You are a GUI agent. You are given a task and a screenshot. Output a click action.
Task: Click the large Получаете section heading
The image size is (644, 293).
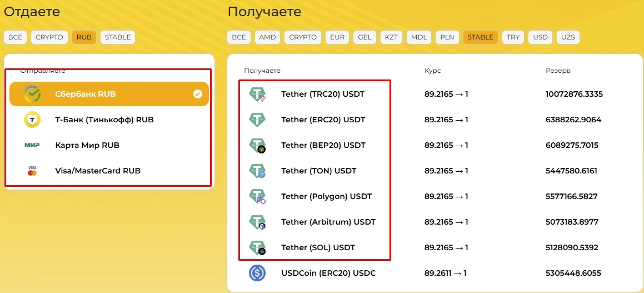(x=264, y=12)
